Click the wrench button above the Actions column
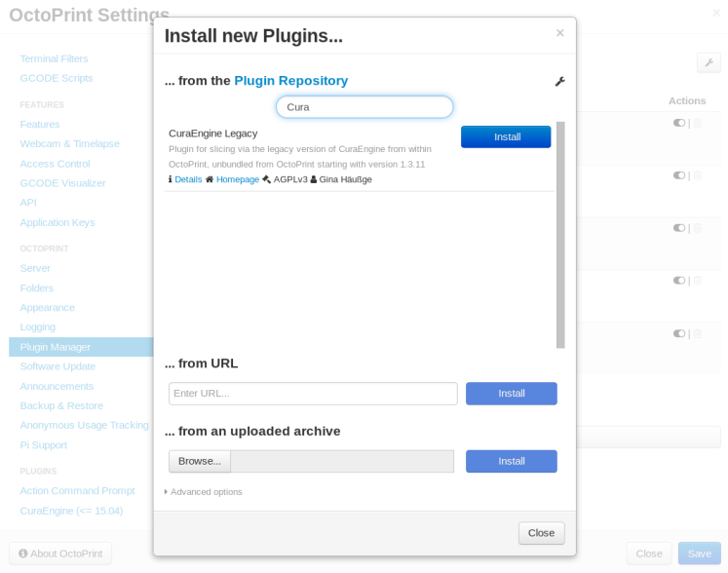The image size is (728, 573). [709, 62]
